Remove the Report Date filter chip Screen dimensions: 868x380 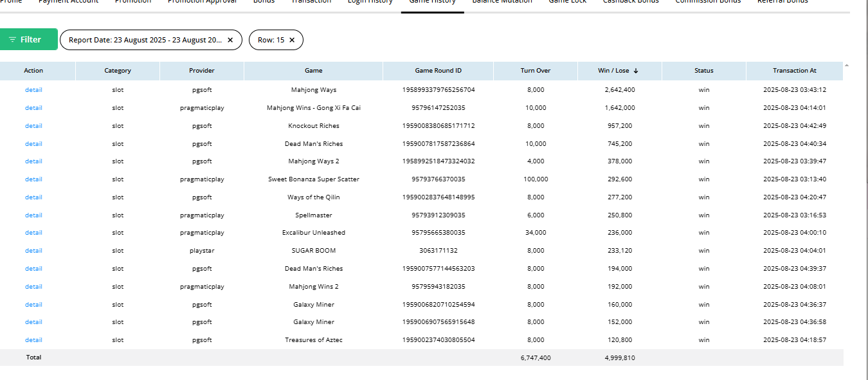pyautogui.click(x=230, y=40)
